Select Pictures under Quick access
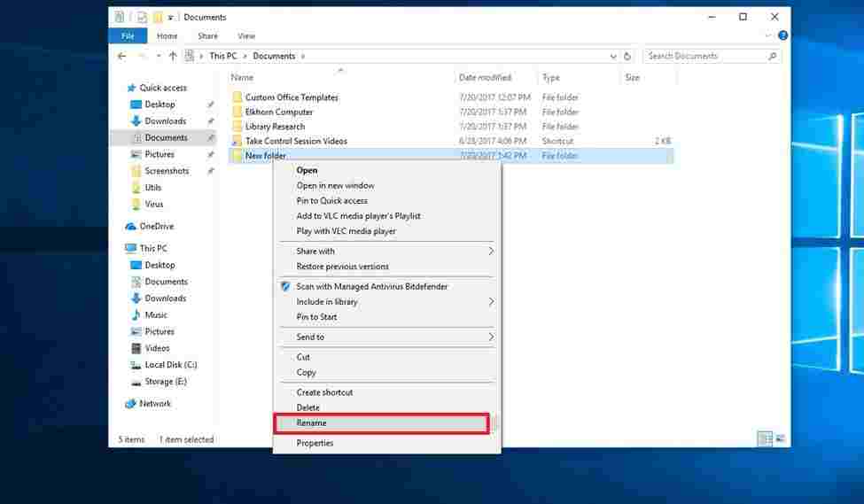 point(160,154)
